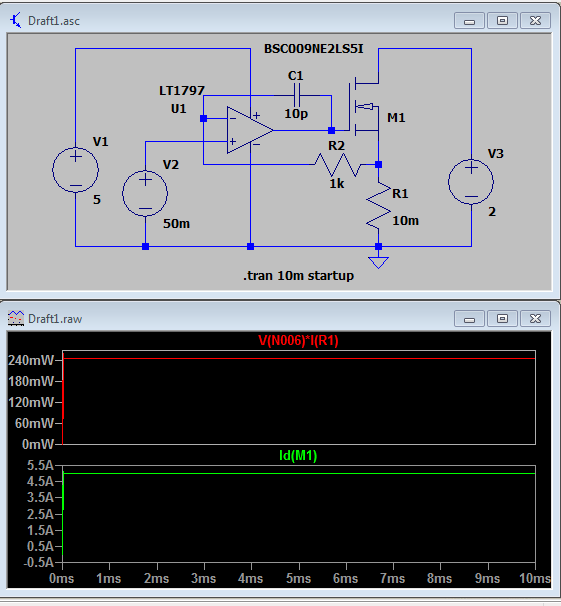Screen dimensions: 561x606
Task: Click the 10ms time axis label
Action: coord(535,579)
